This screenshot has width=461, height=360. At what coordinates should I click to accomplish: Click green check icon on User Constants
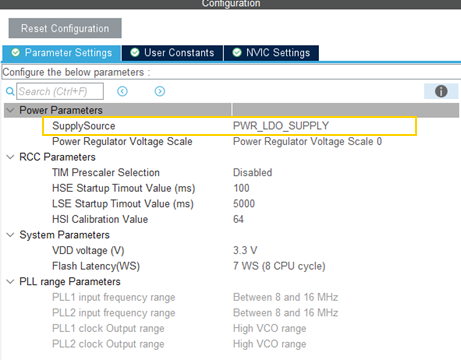pos(135,53)
